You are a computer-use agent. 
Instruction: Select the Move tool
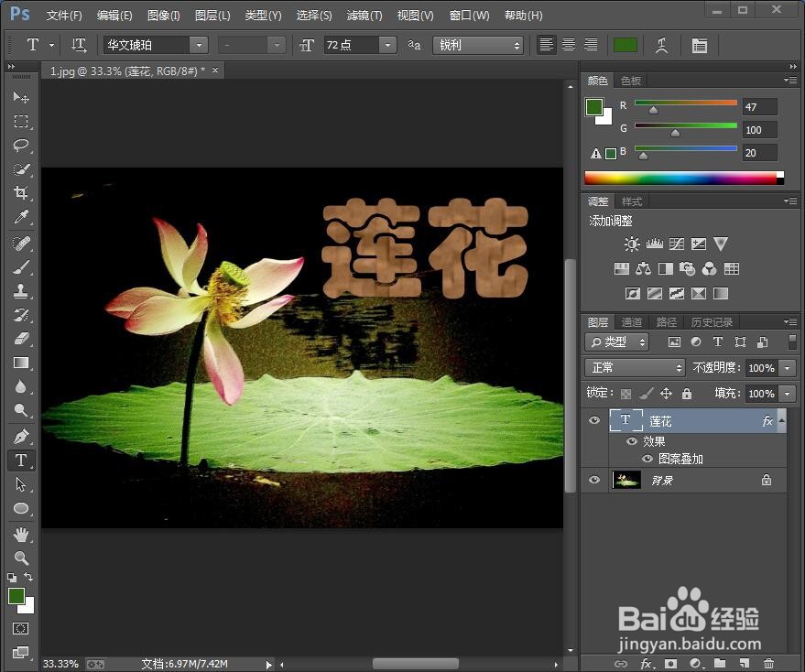click(x=21, y=98)
